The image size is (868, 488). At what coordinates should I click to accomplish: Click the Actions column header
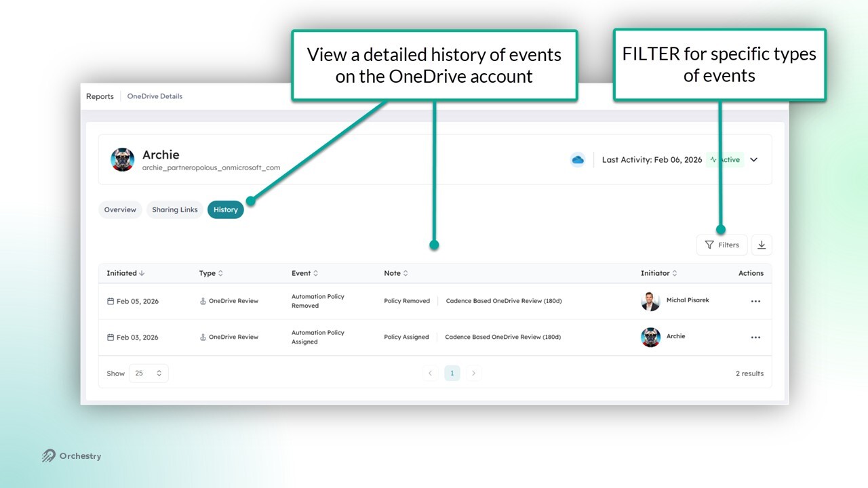(751, 273)
